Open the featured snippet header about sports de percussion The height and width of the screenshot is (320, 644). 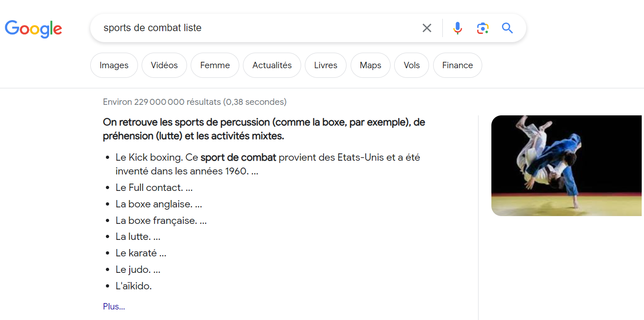pyautogui.click(x=264, y=129)
